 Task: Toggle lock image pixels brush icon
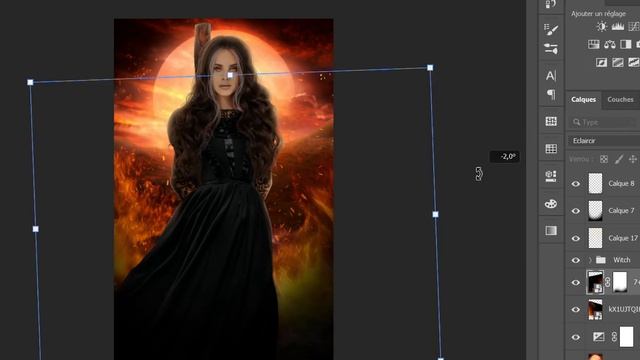619,159
